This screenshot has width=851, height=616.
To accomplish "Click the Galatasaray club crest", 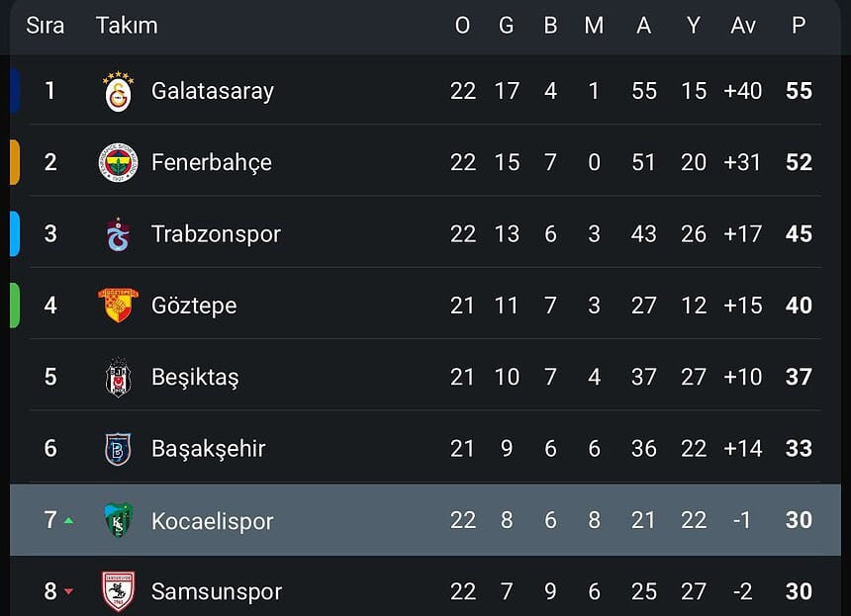I will pos(118,92).
